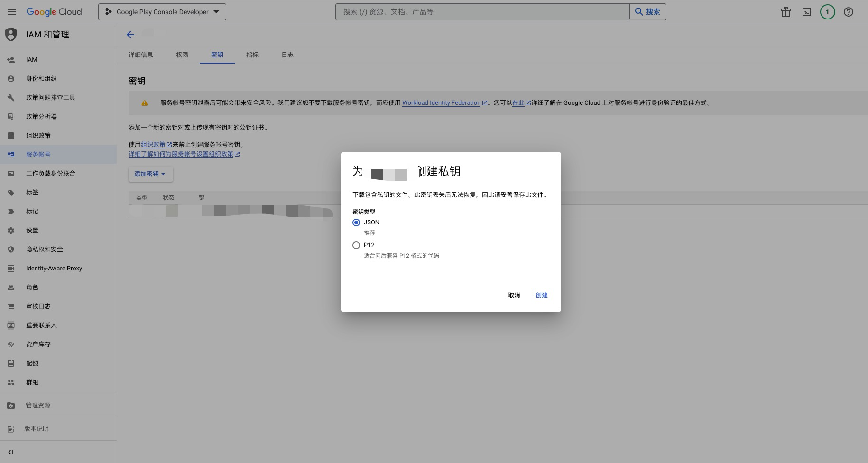Viewport: 868px width, 463px height.
Task: Click the 重要联系人 contact icon
Action: [x=11, y=325]
